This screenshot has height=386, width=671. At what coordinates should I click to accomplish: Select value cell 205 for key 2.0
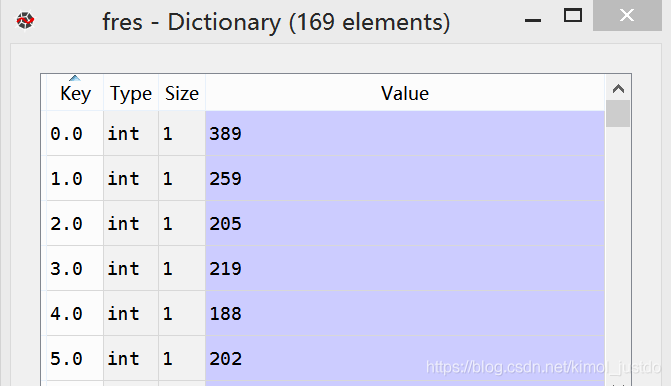405,223
